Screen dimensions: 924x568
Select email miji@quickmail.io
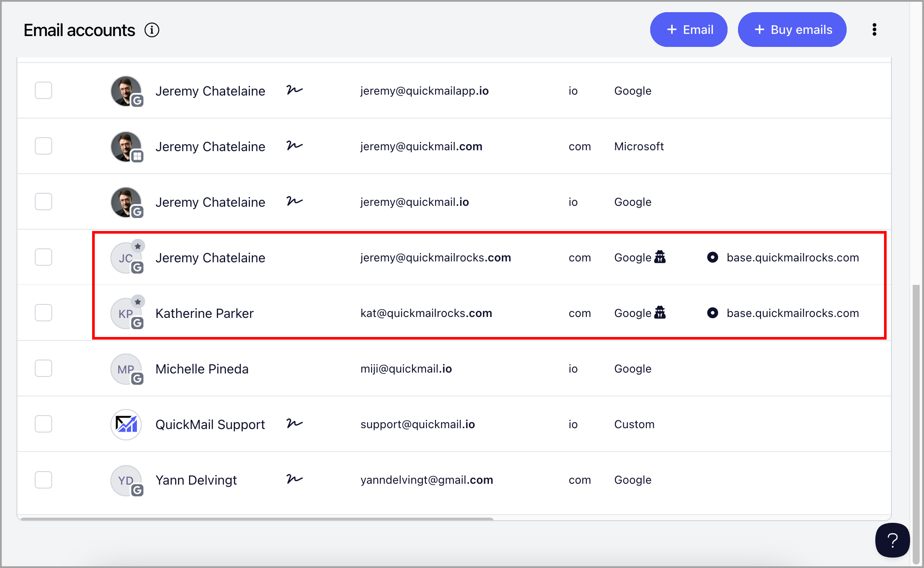[406, 369]
